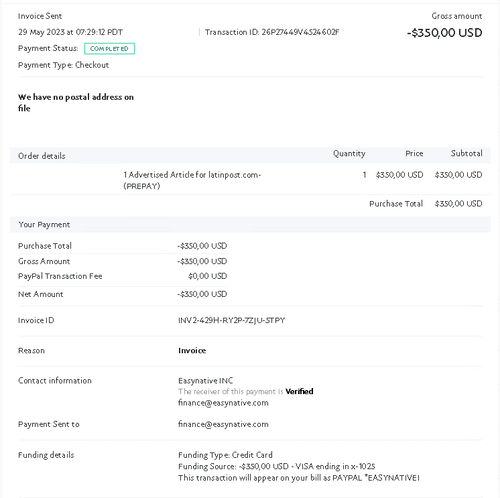Click the Payment Sent to email address
Screen dimensions: 500x498
pyautogui.click(x=223, y=424)
